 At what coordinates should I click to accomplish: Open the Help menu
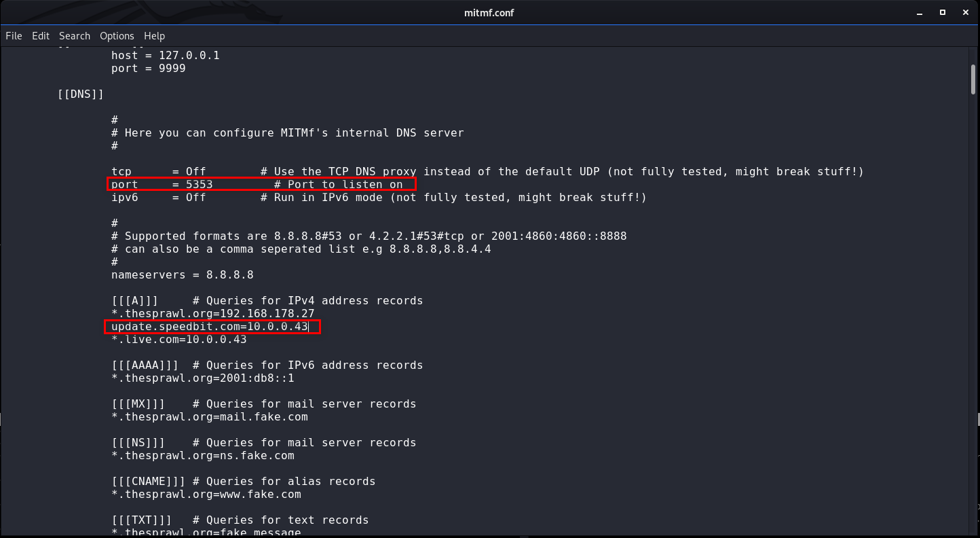pyautogui.click(x=154, y=36)
